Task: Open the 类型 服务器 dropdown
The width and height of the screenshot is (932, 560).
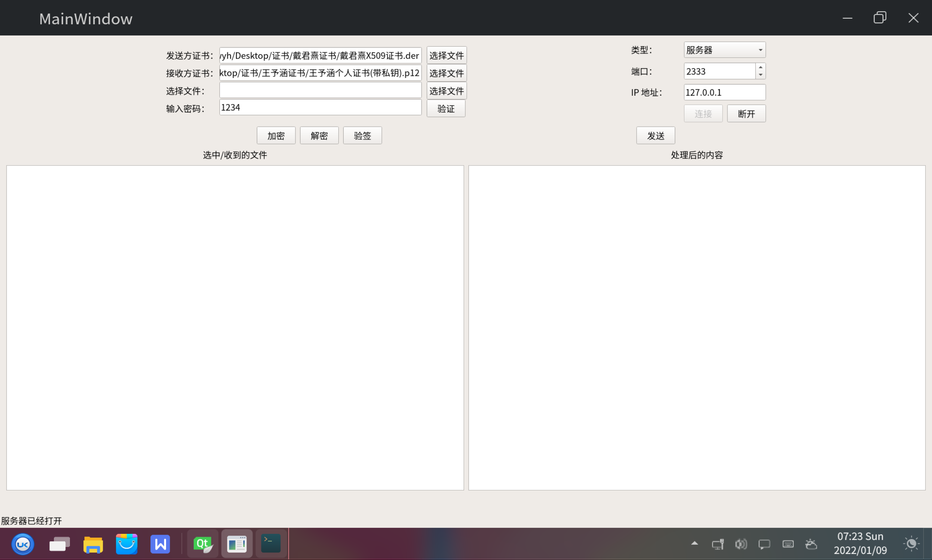Action: tap(724, 50)
